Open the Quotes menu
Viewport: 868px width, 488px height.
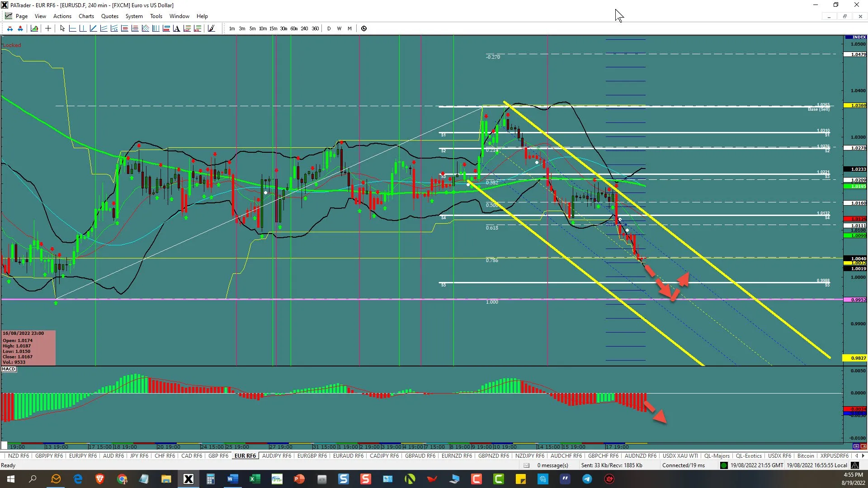tap(110, 16)
